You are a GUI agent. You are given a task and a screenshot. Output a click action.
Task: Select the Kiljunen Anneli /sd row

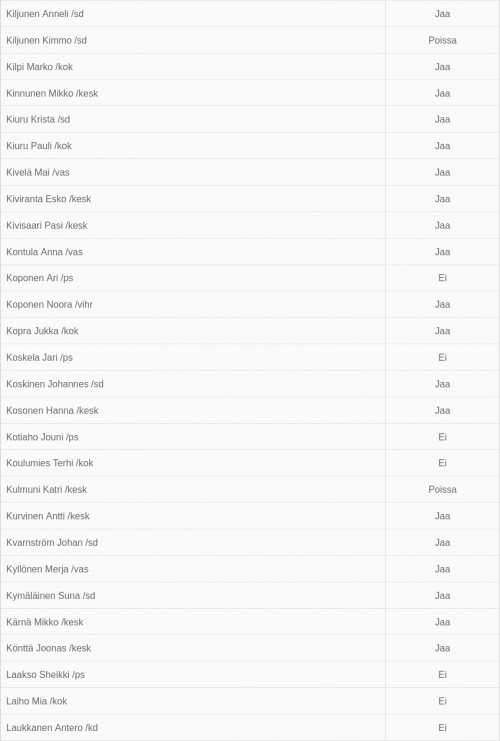(250, 14)
